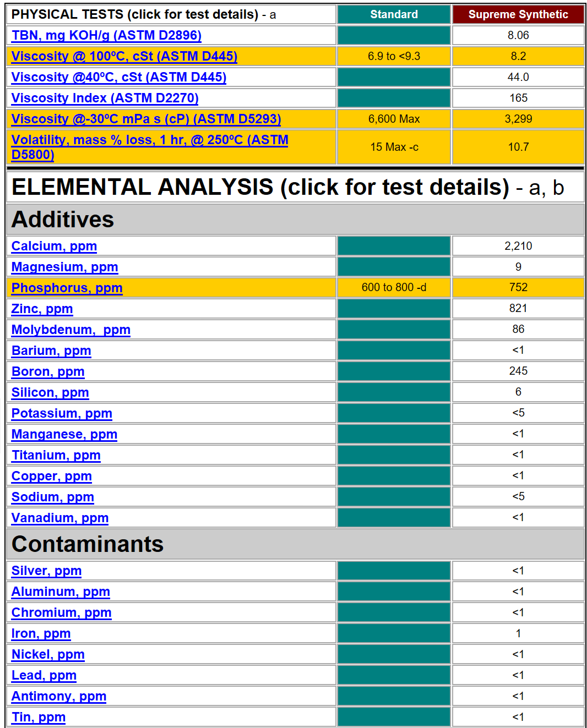Open the Titanium, ppm link
The height and width of the screenshot is (728, 587).
tap(56, 455)
